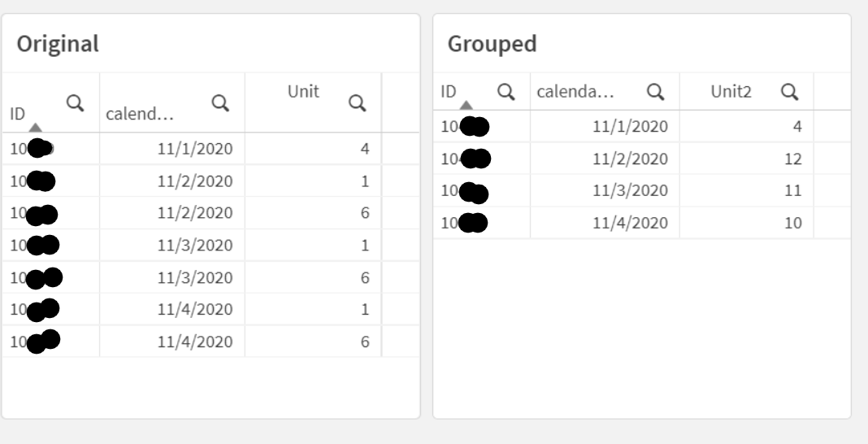Select 11/2/2020 date in Grouped table
This screenshot has width=868, height=444.
tap(630, 159)
